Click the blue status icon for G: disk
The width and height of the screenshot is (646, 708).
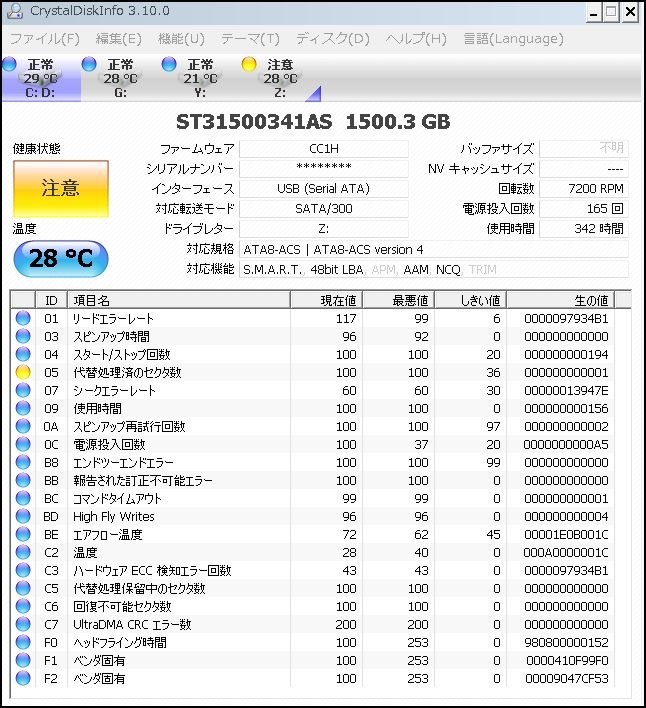[89, 64]
